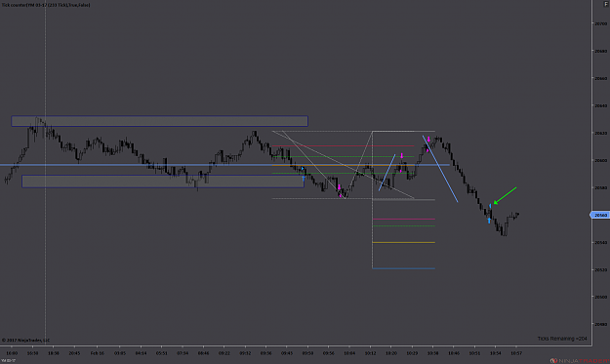Select the lower gray rectangle zone
The image size is (610, 364).
click(163, 182)
